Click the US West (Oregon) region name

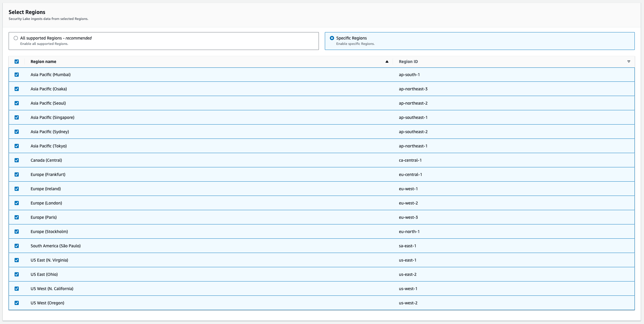tap(47, 303)
